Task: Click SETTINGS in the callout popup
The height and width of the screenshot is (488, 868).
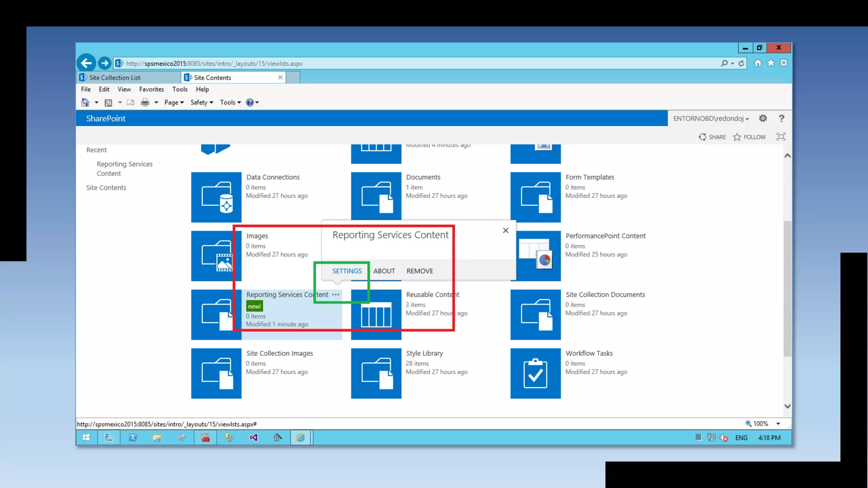Action: [347, 271]
